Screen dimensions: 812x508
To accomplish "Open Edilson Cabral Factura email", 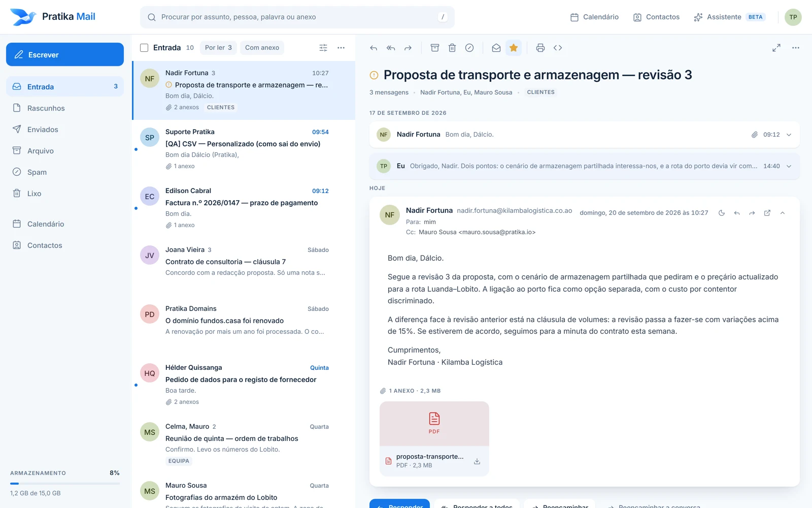I will tap(244, 208).
